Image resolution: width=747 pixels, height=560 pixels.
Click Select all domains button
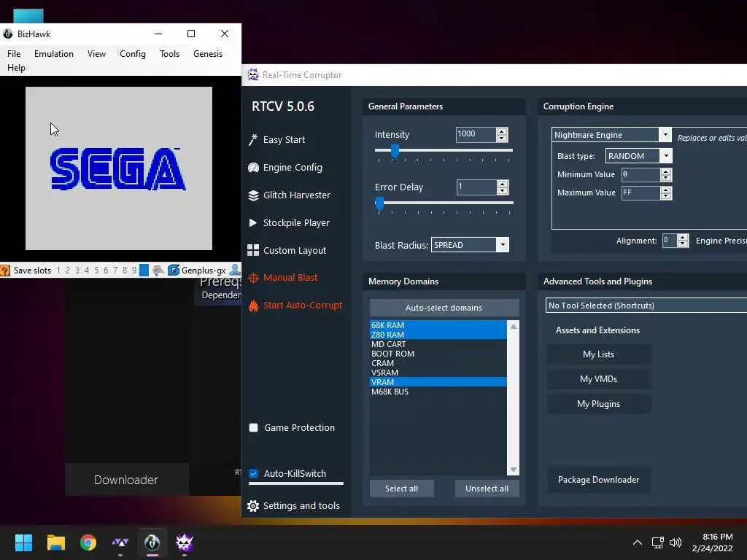[402, 489]
